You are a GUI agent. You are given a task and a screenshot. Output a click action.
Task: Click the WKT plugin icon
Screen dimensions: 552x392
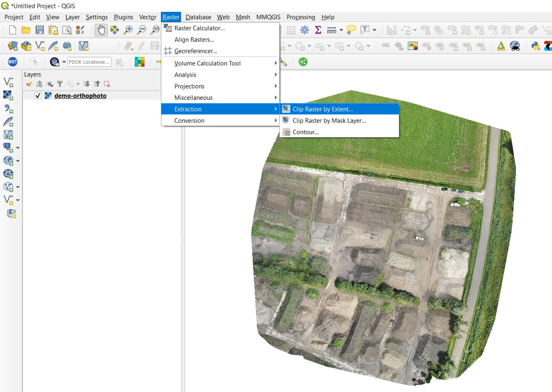13,62
